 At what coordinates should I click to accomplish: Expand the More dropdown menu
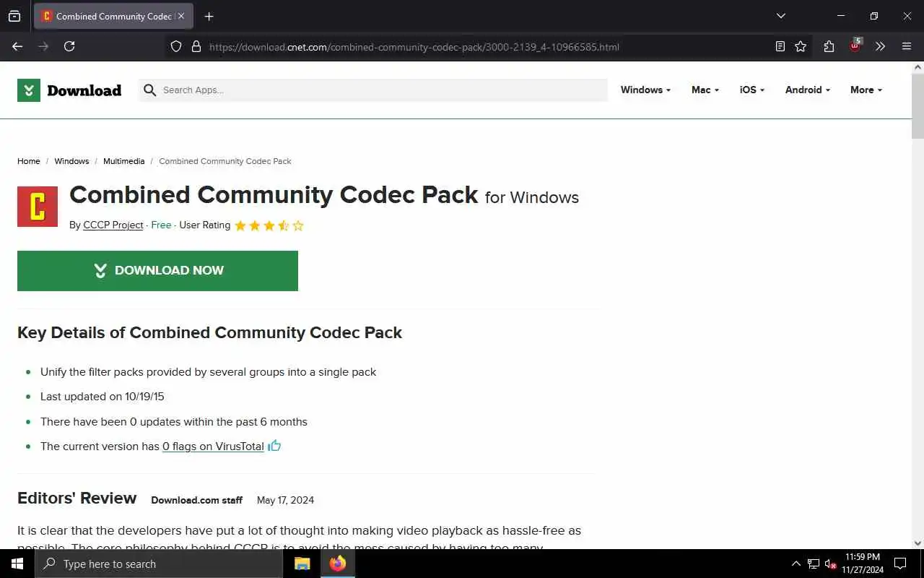pos(866,90)
